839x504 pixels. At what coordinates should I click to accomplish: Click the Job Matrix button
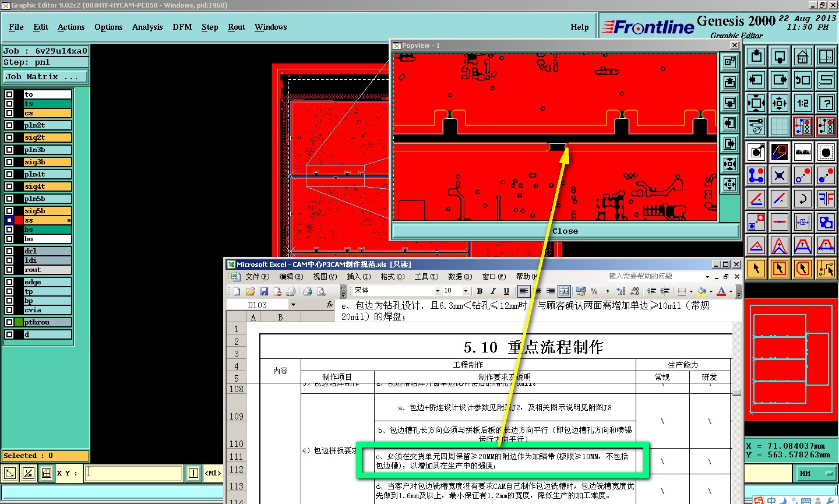pyautogui.click(x=46, y=77)
